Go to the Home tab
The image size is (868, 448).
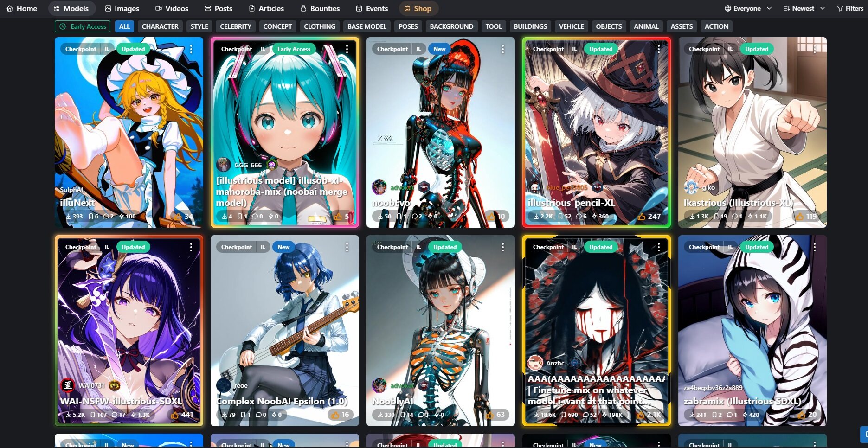22,8
